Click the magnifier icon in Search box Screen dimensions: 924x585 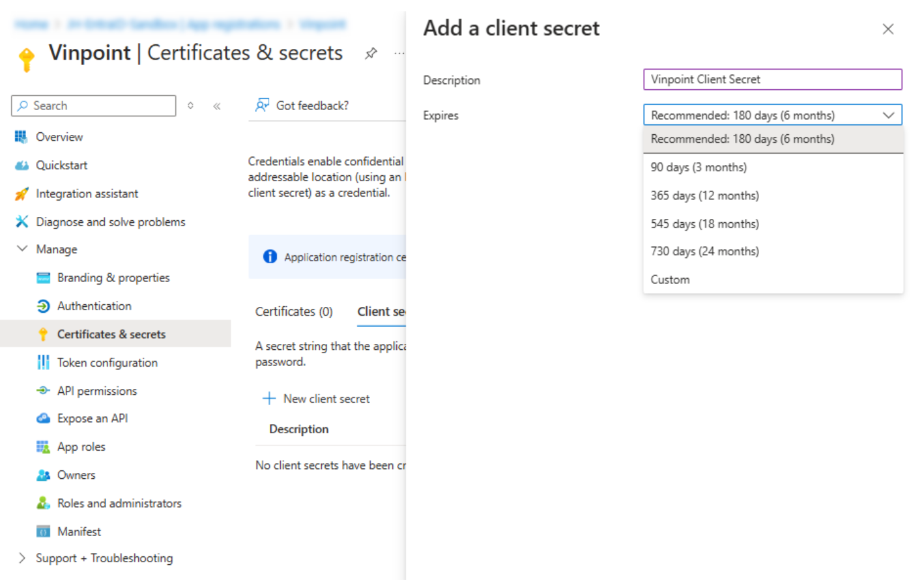click(23, 106)
